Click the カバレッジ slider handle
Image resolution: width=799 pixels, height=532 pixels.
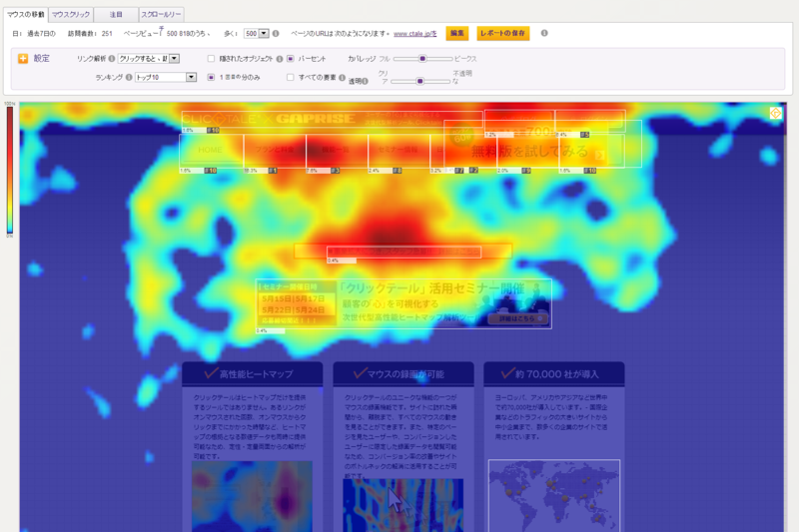422,59
